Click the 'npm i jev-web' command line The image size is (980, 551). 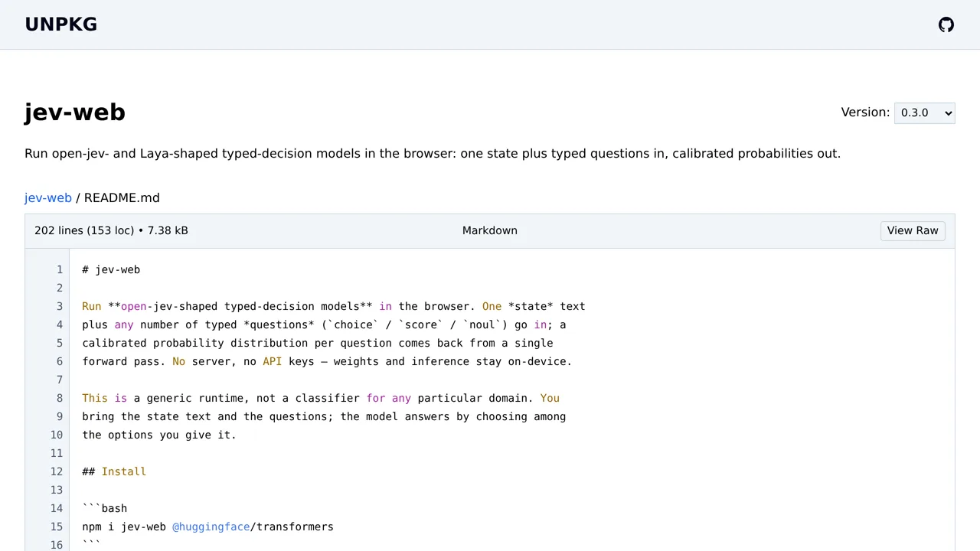point(207,527)
